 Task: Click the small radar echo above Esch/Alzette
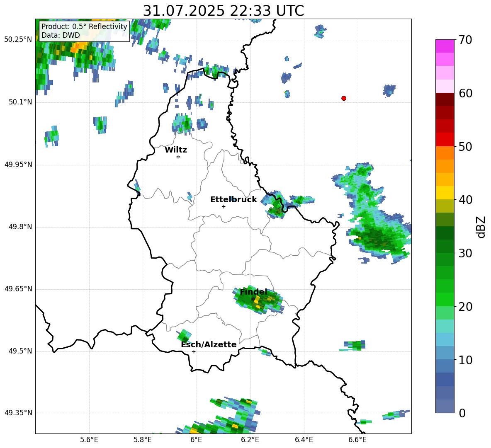184,335
